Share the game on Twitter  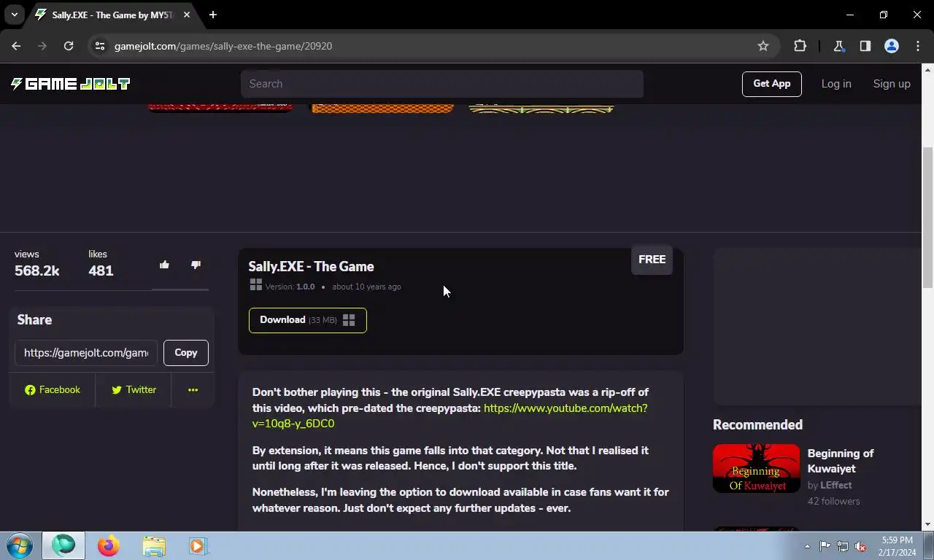pos(134,390)
